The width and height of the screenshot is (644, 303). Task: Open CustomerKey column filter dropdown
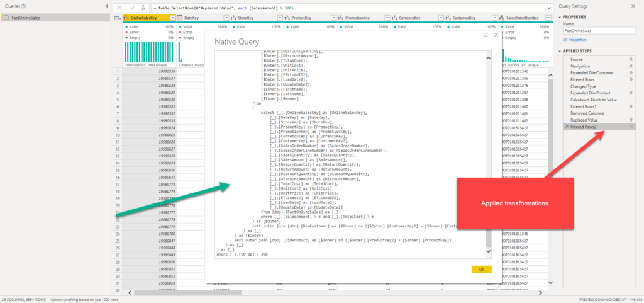(494, 18)
